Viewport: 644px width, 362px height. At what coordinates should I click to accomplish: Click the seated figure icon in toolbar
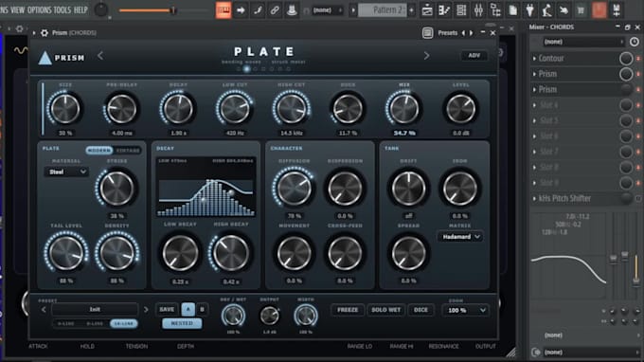tap(546, 9)
